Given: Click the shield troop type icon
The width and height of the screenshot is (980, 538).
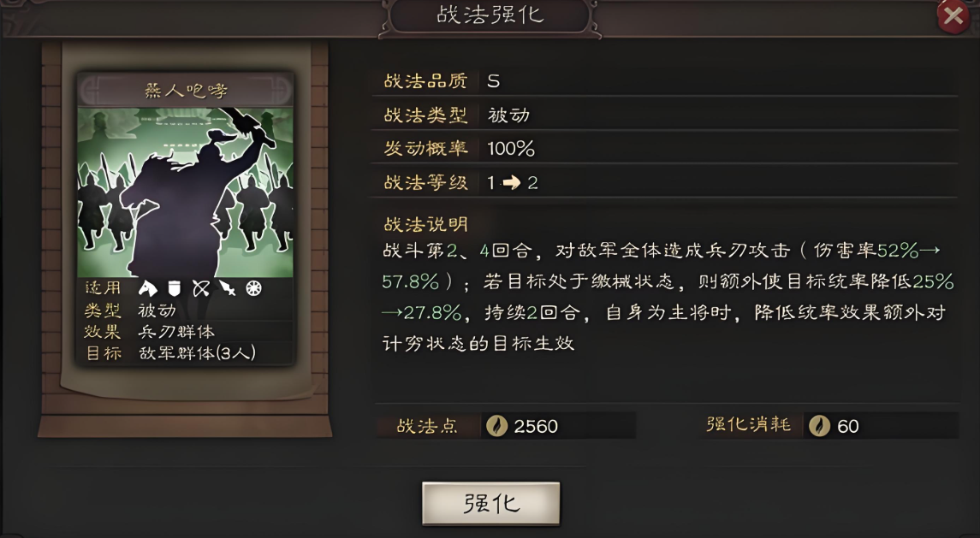Looking at the screenshot, I should coord(175,288).
